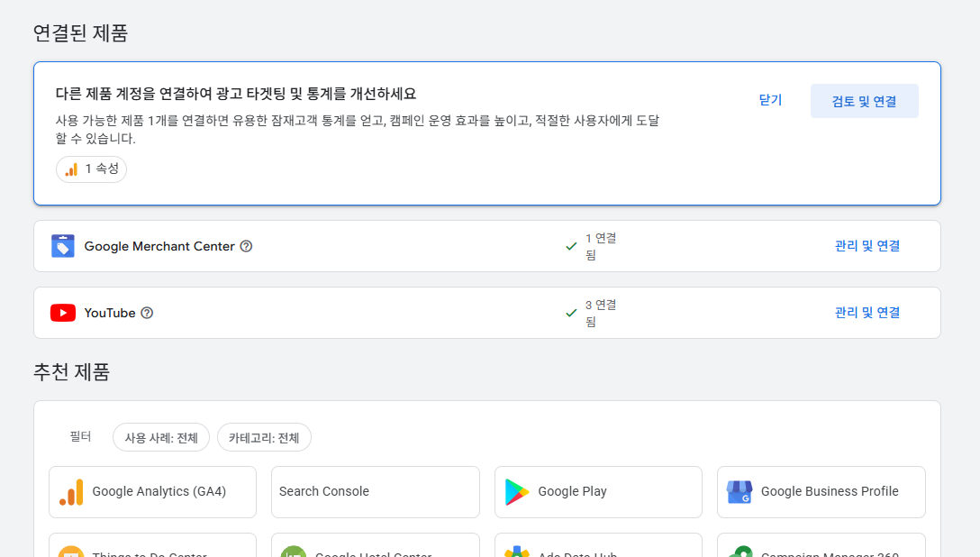Image resolution: width=980 pixels, height=557 pixels.
Task: Open help icon next to Google Merchant Center
Action: coord(246,246)
